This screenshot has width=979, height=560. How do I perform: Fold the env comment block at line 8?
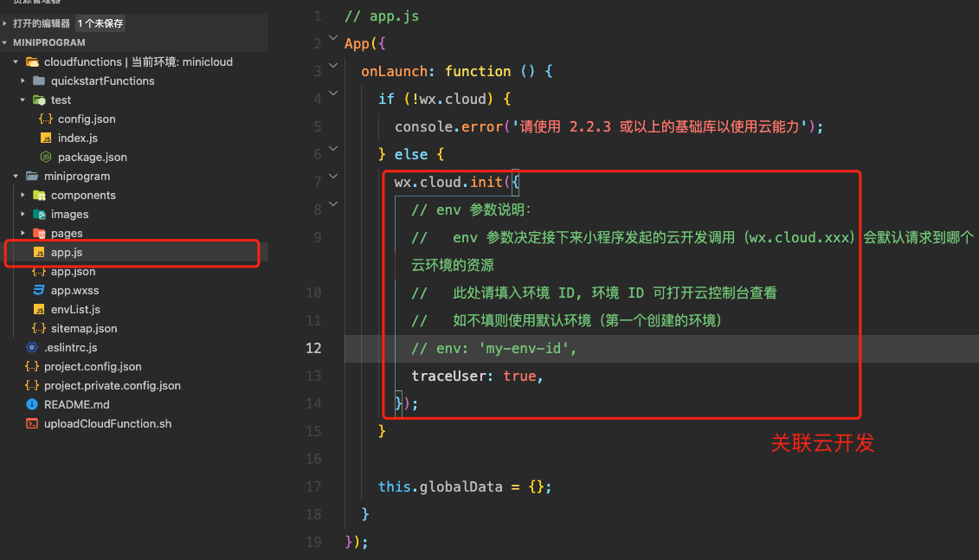pos(333,203)
